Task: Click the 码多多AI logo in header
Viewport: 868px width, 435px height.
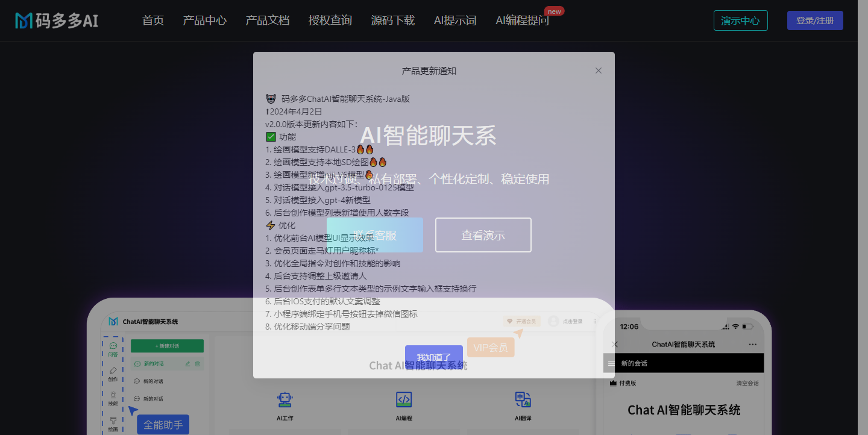Action: [x=57, y=20]
